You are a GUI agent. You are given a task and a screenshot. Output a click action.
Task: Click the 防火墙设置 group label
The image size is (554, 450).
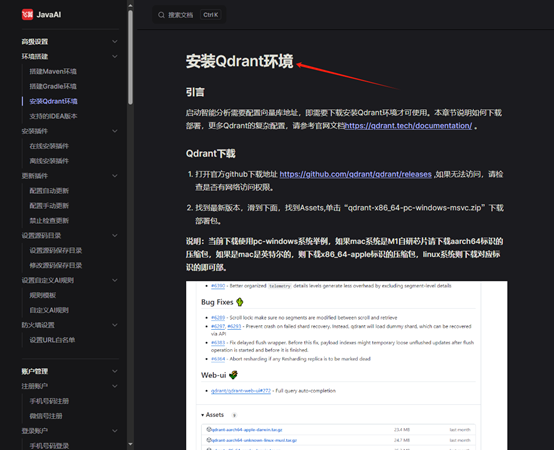38,325
